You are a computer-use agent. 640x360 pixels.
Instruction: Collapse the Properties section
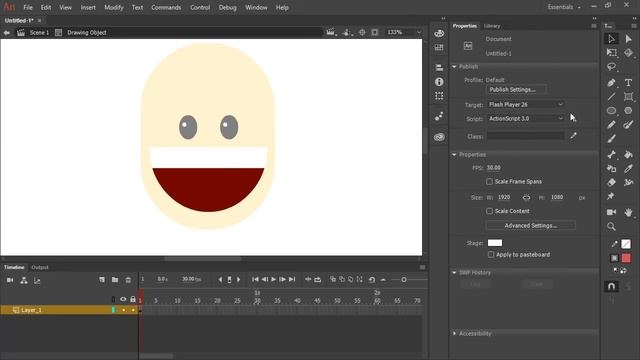point(454,155)
